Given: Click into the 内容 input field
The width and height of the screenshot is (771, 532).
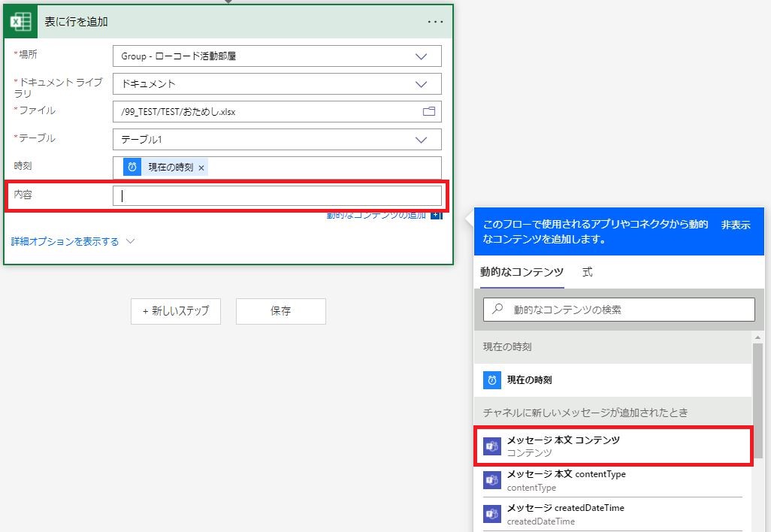Looking at the screenshot, I should (277, 195).
